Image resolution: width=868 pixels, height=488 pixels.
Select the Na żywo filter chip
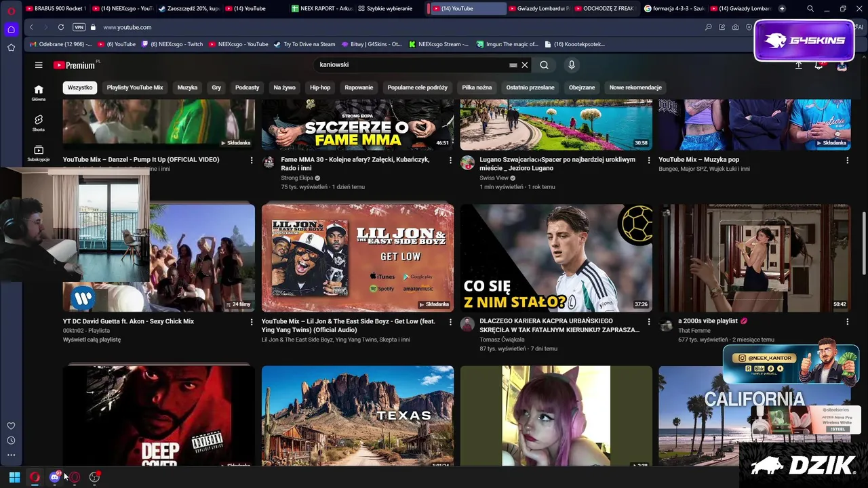click(285, 87)
